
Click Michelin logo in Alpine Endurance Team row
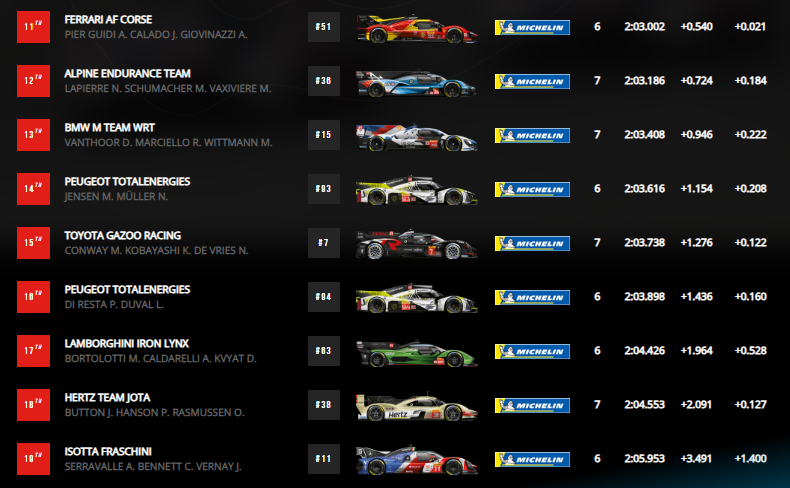coord(532,81)
